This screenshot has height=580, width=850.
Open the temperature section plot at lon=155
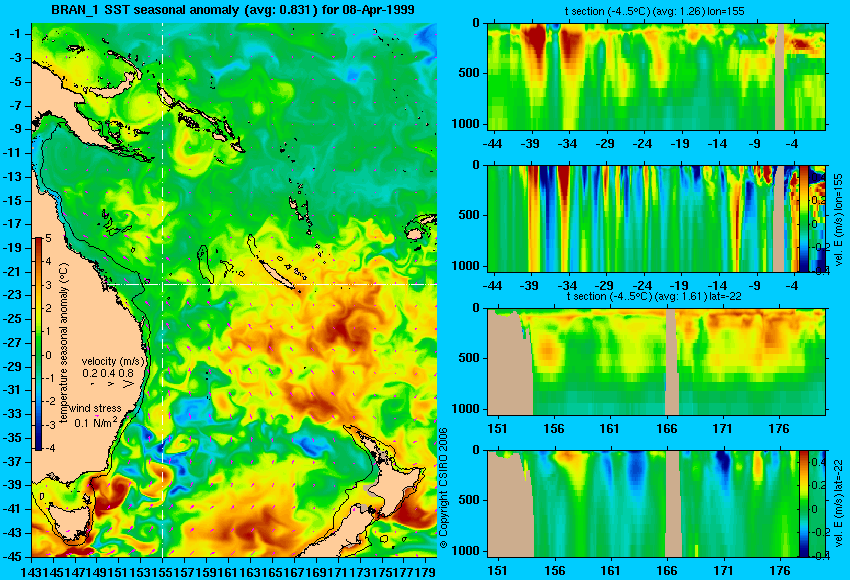tap(657, 76)
